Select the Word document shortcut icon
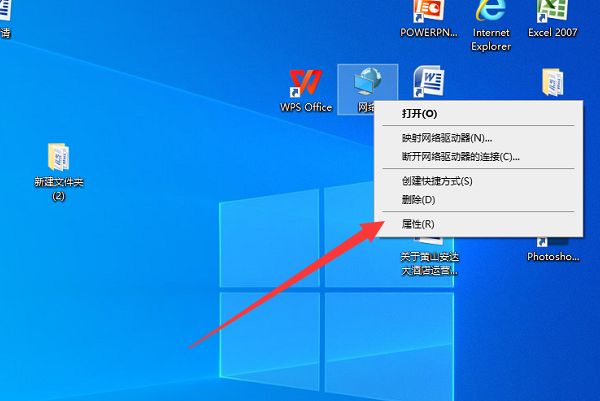The height and width of the screenshot is (401, 600). pos(429,82)
